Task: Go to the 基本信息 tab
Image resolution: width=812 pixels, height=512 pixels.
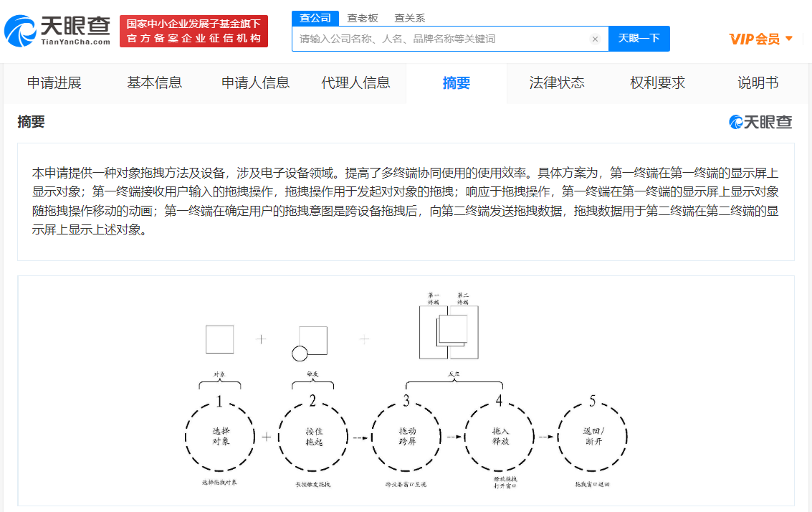Action: pos(155,83)
